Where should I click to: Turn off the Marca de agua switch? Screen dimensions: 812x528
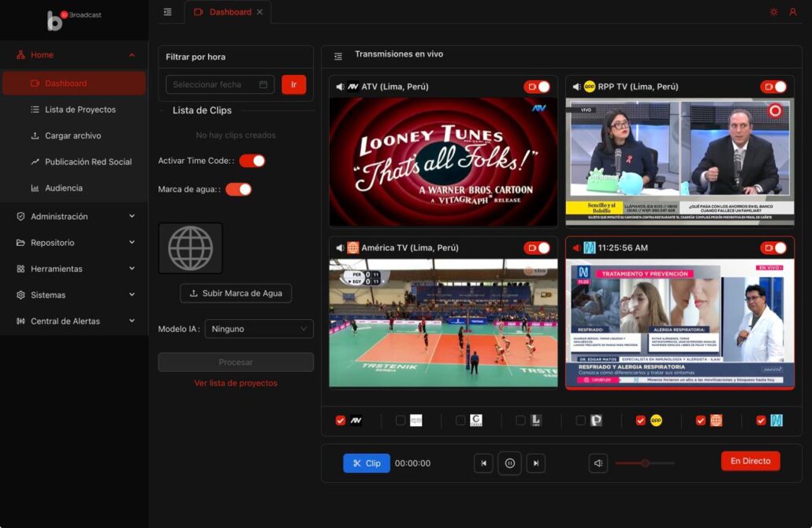[x=238, y=189]
